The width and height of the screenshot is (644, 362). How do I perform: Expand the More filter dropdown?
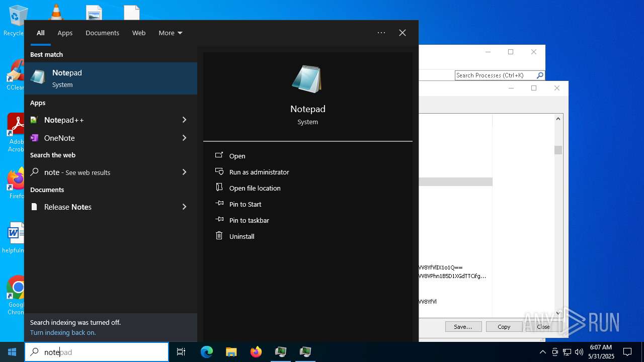click(x=171, y=33)
